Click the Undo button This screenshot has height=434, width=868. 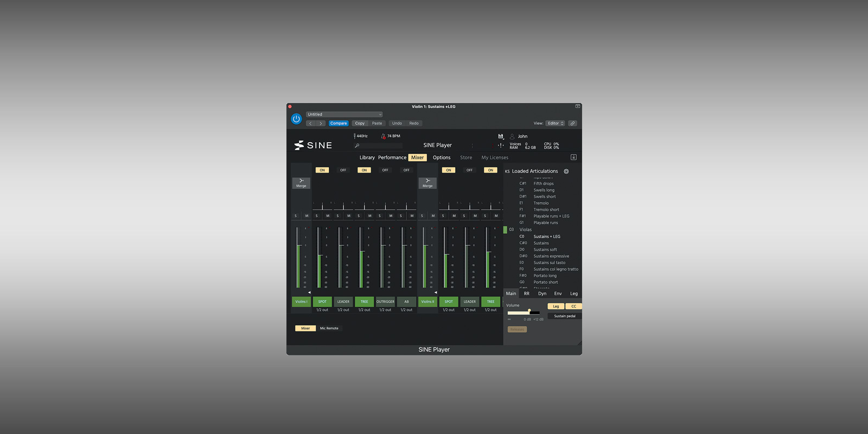tap(397, 123)
